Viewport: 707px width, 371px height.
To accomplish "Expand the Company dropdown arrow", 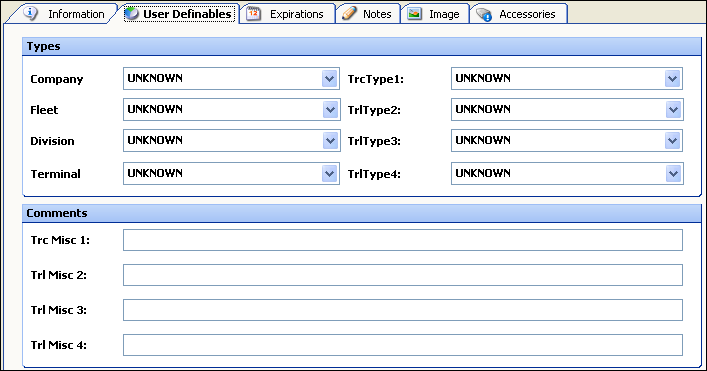I will (x=330, y=79).
